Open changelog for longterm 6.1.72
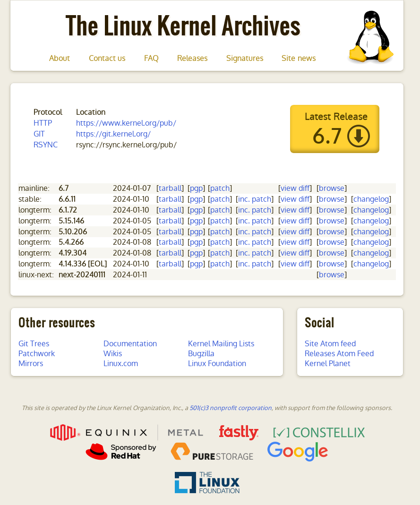The image size is (420, 505). coord(371,210)
